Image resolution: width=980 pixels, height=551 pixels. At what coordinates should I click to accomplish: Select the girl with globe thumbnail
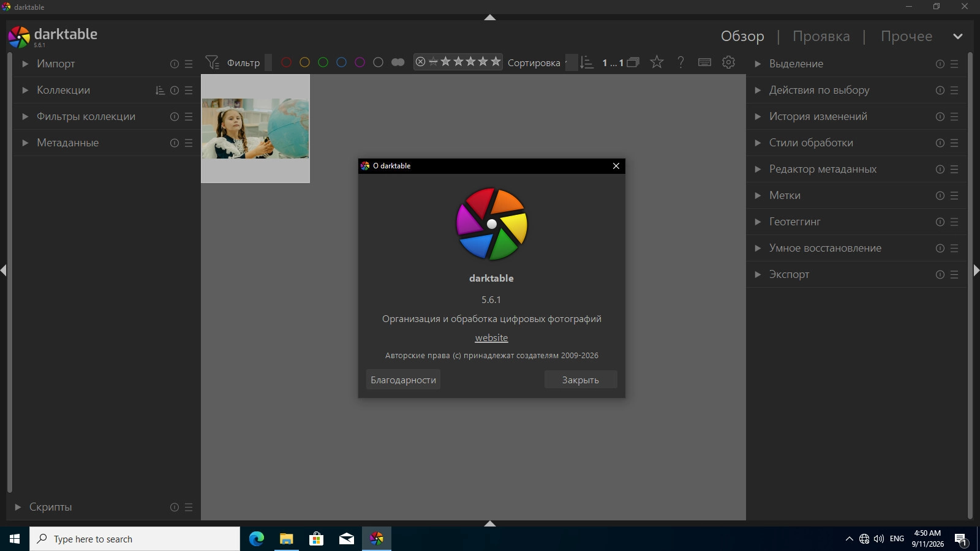pyautogui.click(x=255, y=129)
